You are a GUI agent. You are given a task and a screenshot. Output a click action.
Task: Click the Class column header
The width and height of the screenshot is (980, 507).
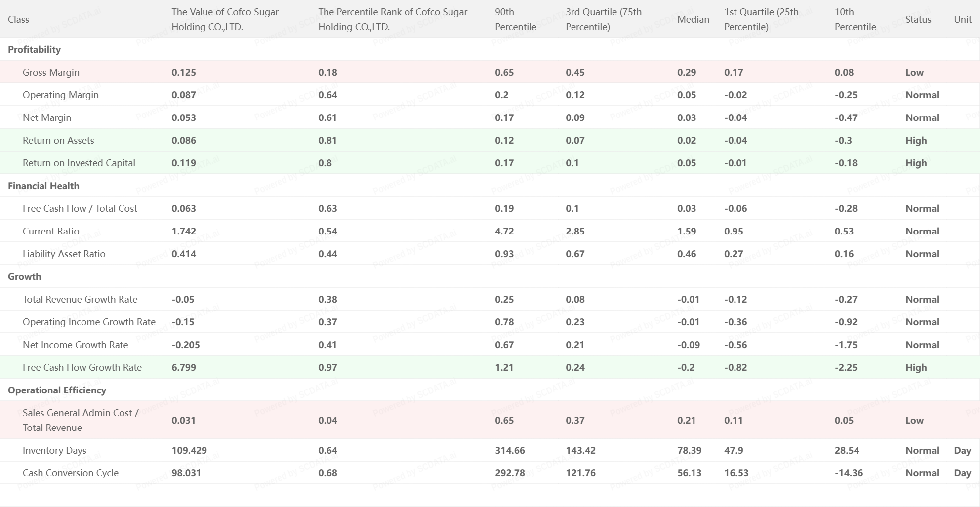[18, 19]
